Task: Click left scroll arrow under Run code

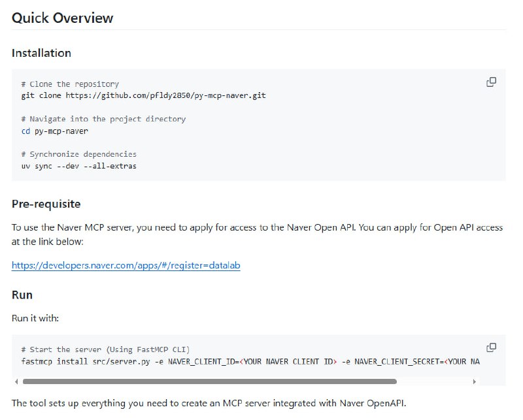Action: click(16, 381)
